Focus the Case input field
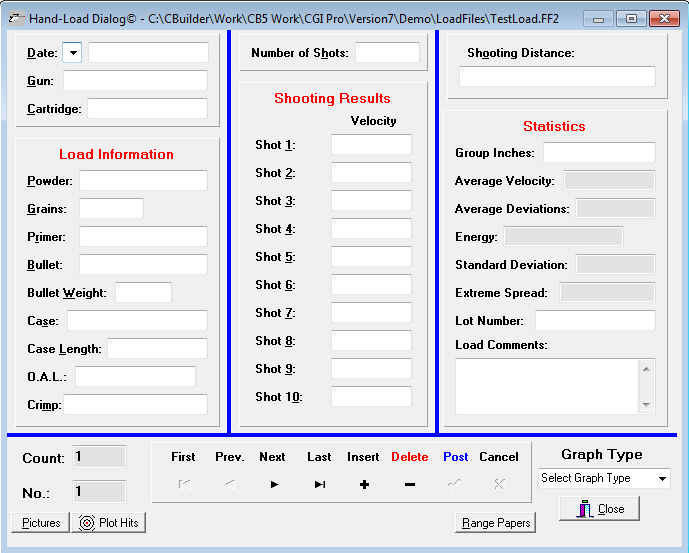Screen dimensions: 689x553 click(137, 320)
